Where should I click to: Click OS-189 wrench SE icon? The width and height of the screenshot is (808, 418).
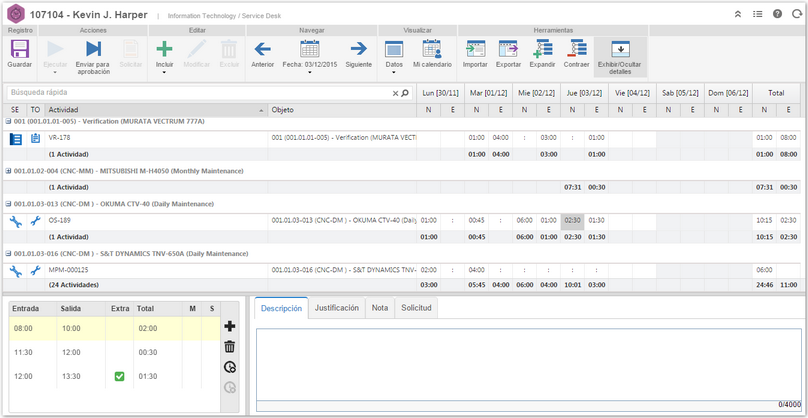[15, 221]
